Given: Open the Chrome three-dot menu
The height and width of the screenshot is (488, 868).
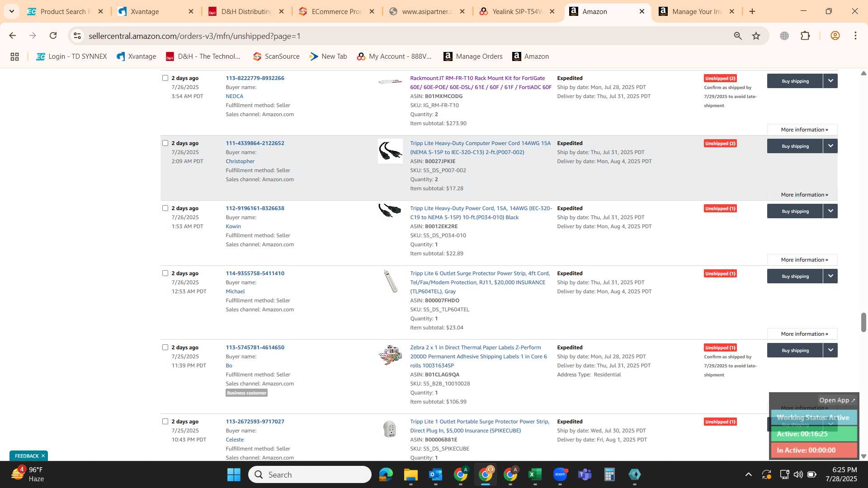Looking at the screenshot, I should [855, 36].
